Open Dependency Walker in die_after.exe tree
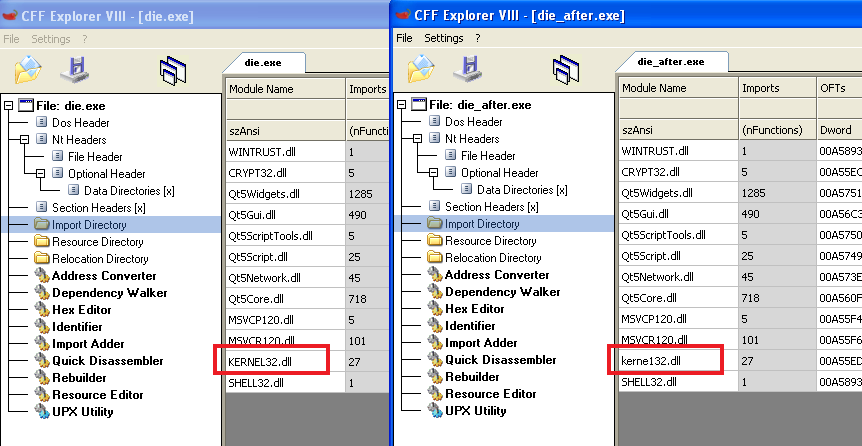This screenshot has width=862, height=446. (x=502, y=292)
